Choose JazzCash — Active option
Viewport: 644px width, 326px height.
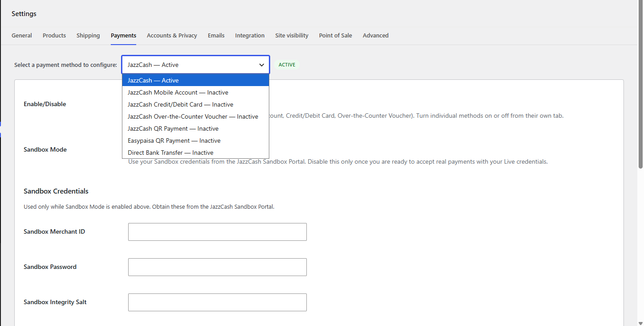(x=196, y=80)
